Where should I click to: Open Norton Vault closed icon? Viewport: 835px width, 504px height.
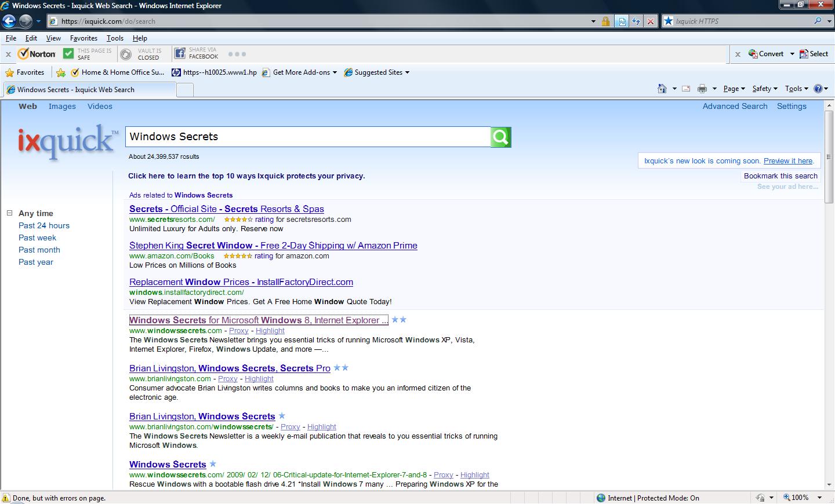126,54
